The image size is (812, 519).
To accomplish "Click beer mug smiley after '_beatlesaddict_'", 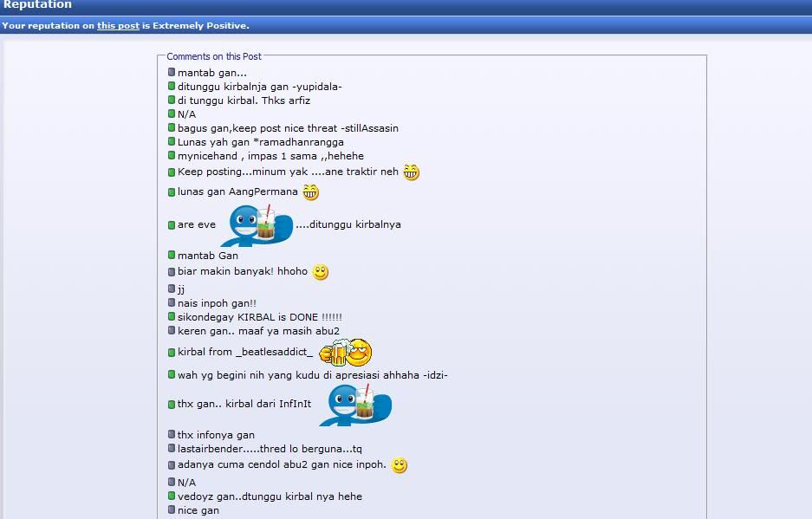I will click(x=346, y=353).
